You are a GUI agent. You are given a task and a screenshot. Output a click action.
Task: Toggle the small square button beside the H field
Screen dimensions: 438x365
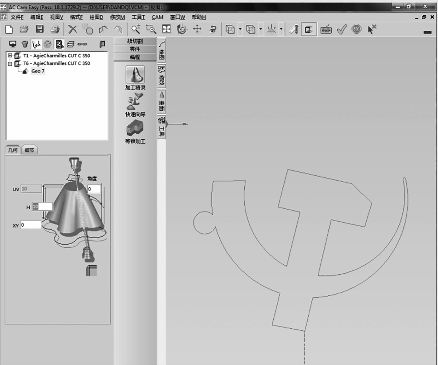tap(35, 207)
